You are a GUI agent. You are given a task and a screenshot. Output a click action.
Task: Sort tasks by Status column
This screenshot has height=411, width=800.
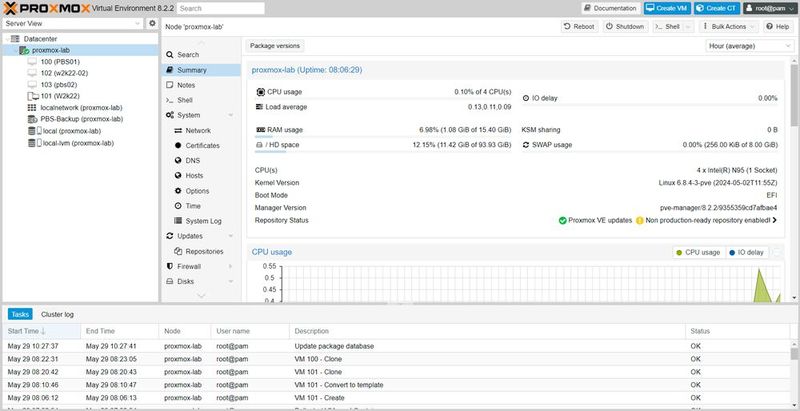click(x=737, y=331)
